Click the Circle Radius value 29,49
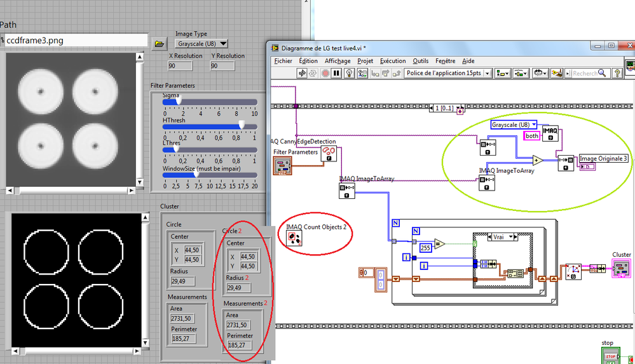Viewport: 635px width, 364px height. click(182, 281)
